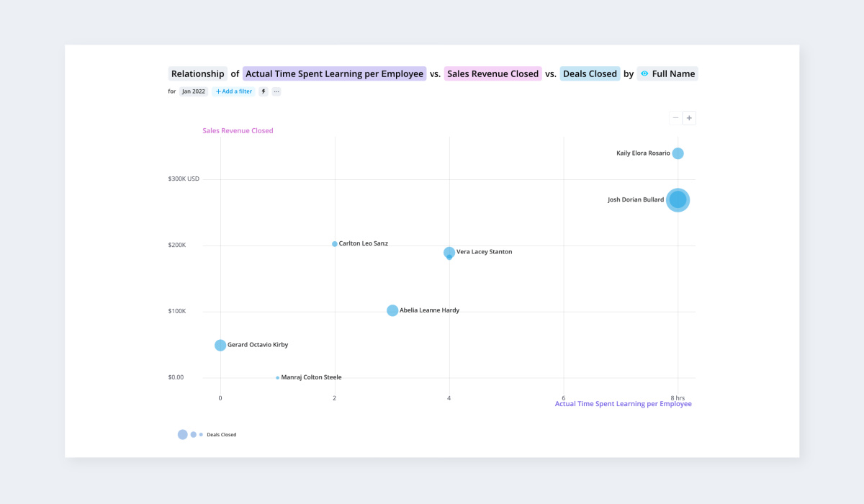Select the Vera Lacey Stanton bubble
This screenshot has height=504, width=864.
[x=449, y=253]
